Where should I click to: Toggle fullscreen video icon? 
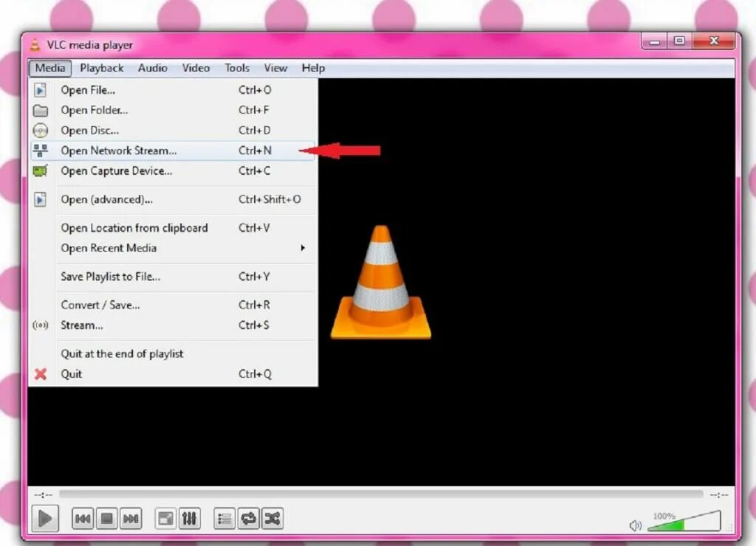coord(165,519)
